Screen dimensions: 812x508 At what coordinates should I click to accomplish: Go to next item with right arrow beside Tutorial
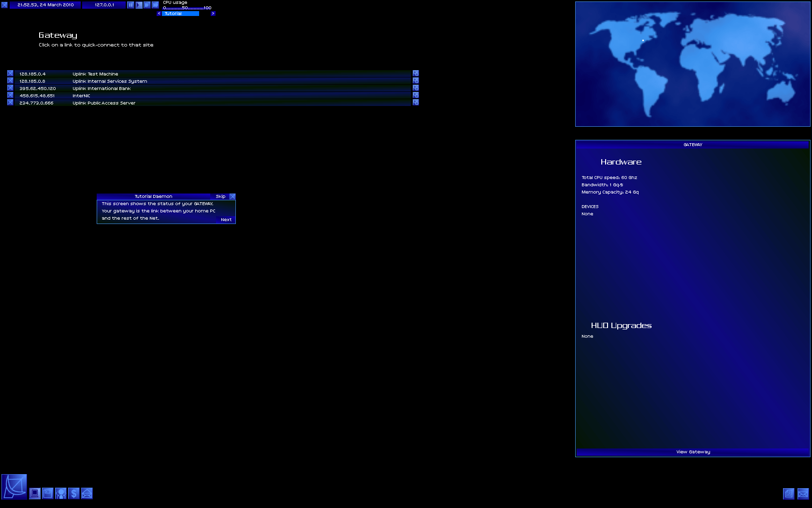click(213, 14)
